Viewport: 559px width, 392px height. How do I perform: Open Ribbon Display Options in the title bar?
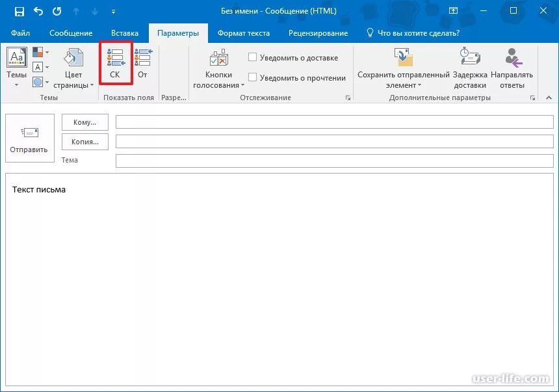(x=453, y=10)
